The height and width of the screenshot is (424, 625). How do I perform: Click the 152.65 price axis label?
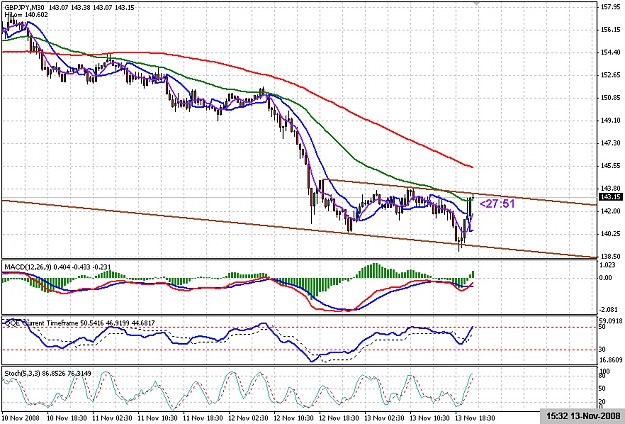pos(613,75)
